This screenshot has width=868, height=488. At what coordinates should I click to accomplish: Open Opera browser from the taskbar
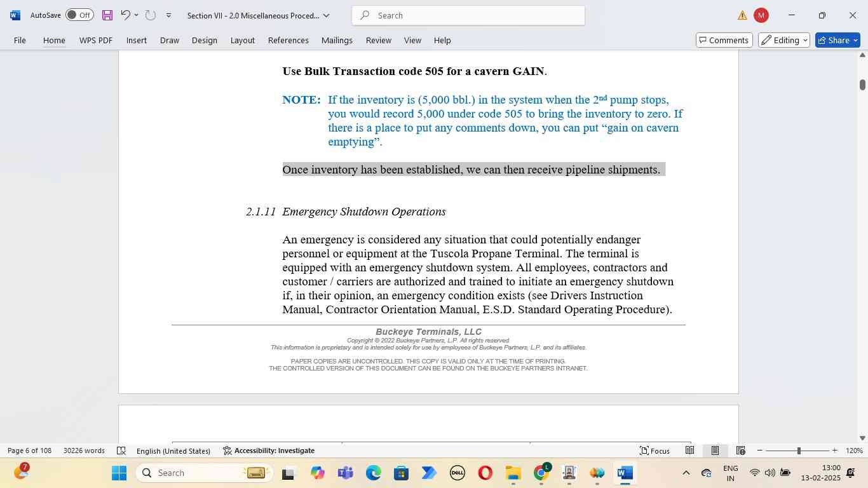tap(485, 473)
